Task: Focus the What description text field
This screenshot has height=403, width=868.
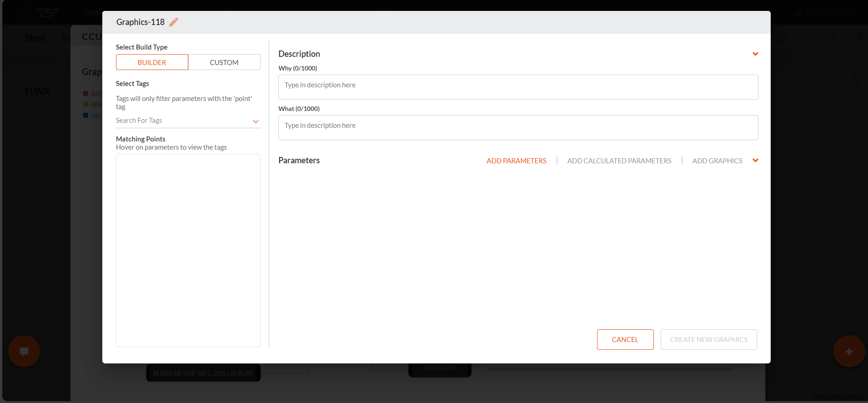Action: [518, 128]
